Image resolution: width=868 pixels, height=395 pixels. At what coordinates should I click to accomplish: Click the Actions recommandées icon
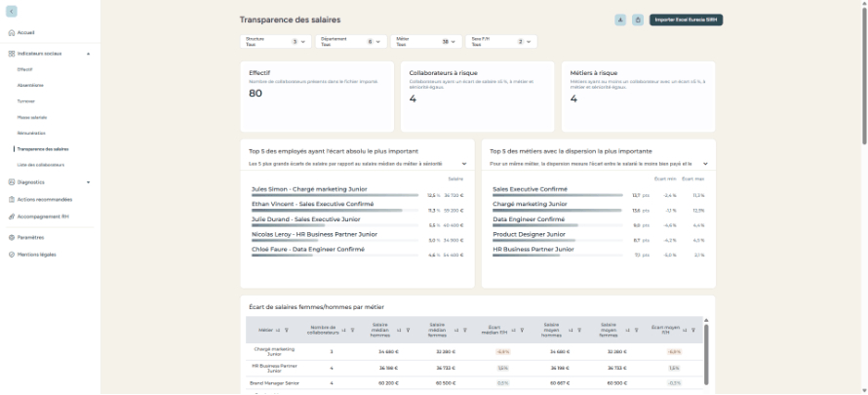[x=12, y=199]
